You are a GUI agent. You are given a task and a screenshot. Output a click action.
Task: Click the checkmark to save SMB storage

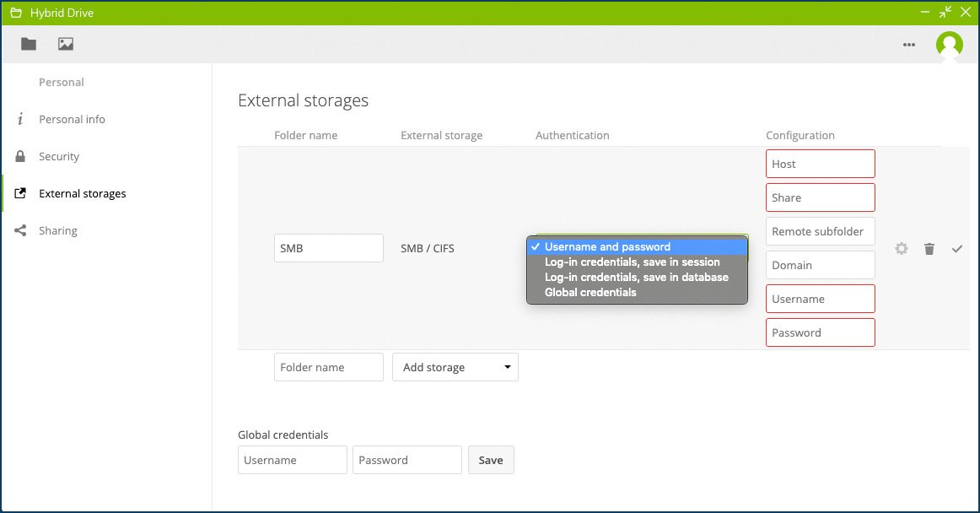957,249
